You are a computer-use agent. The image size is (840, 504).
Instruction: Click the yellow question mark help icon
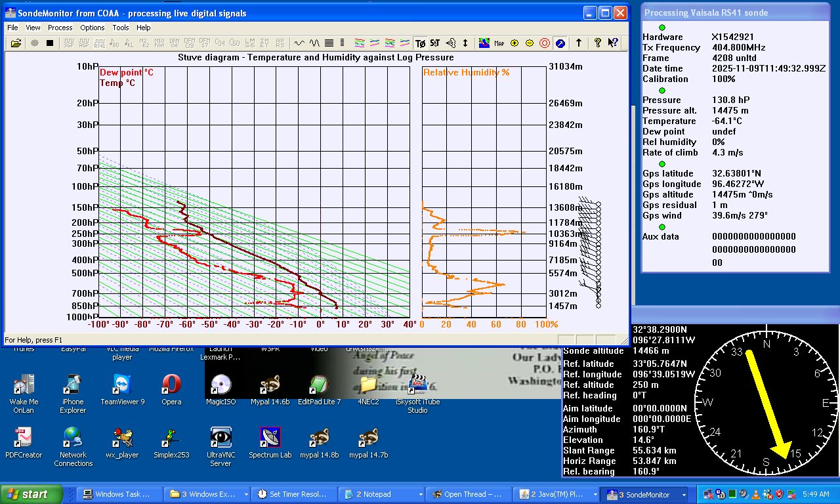pos(598,43)
